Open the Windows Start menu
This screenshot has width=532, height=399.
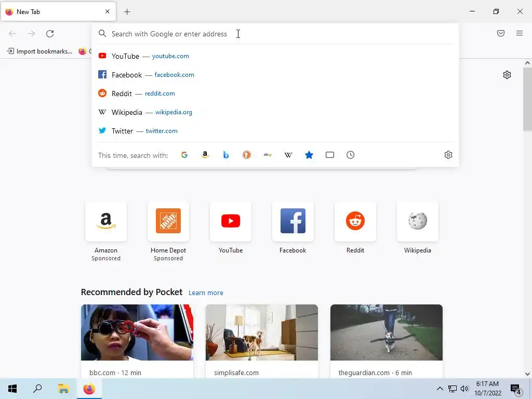point(12,389)
